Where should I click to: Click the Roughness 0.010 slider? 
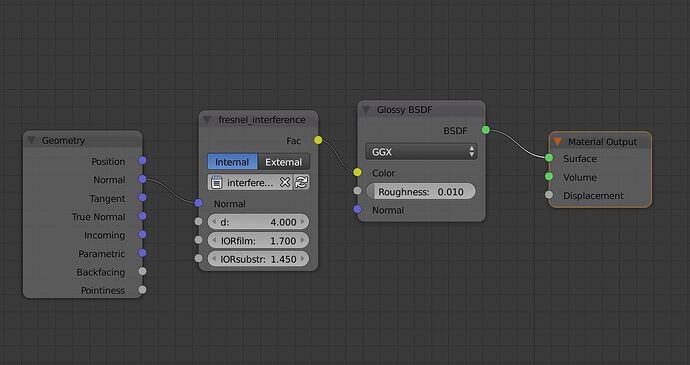421,192
